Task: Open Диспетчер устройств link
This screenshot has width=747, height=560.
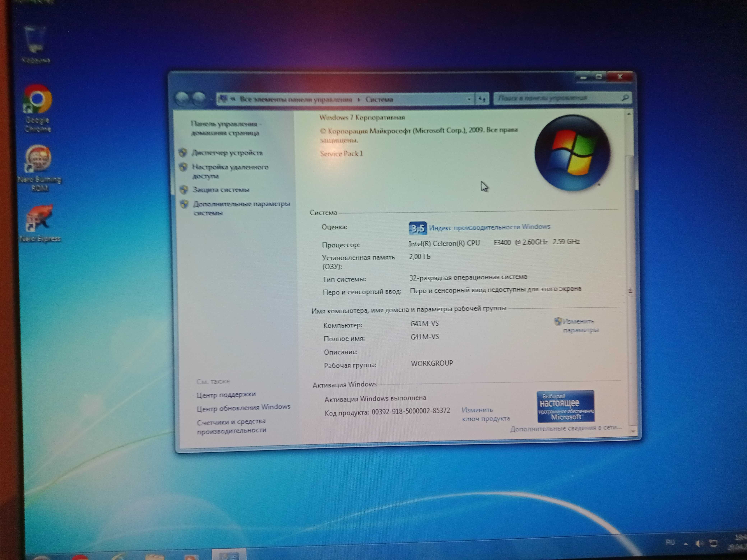Action: [x=227, y=153]
